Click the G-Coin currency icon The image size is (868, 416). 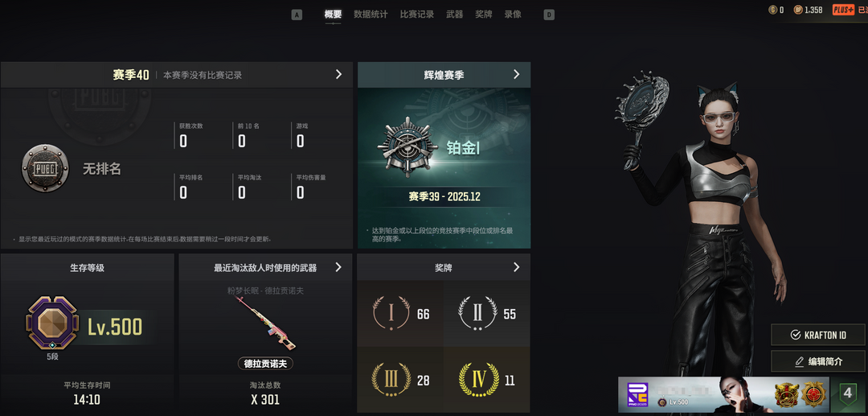[773, 10]
